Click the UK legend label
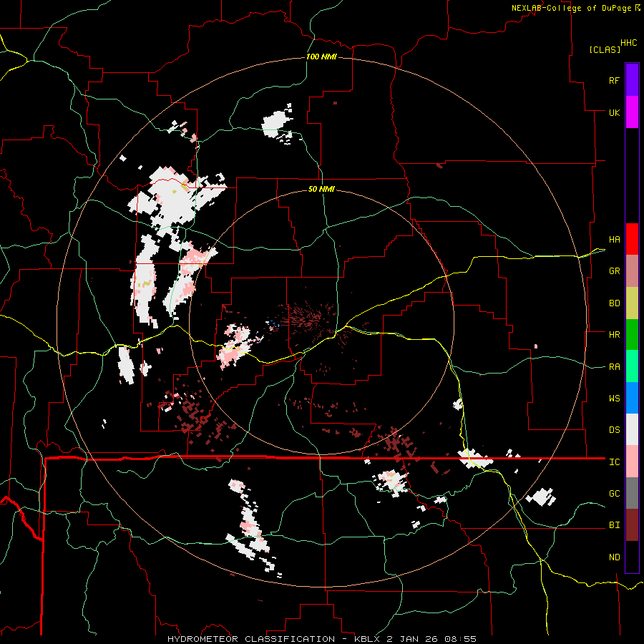This screenshot has width=644, height=644. [x=615, y=112]
